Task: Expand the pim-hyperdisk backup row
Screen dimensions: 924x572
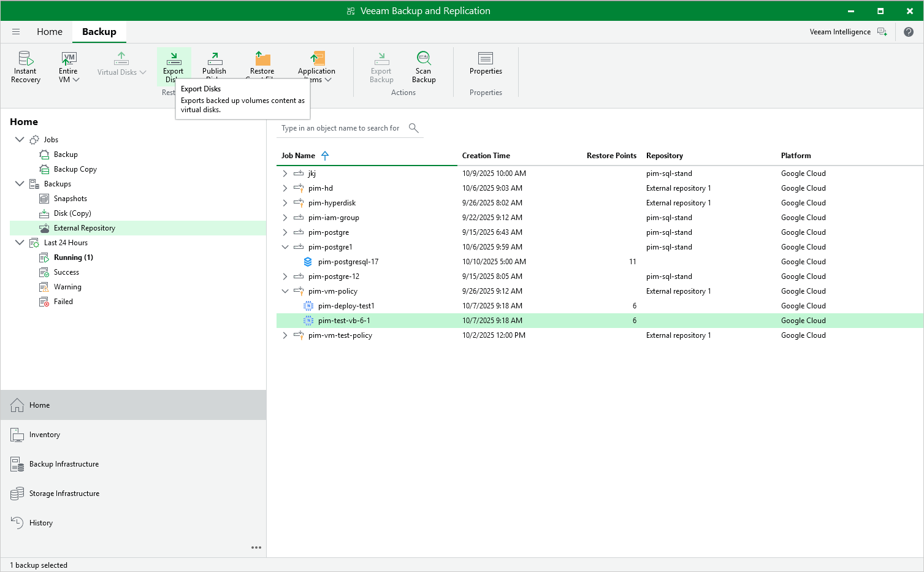Action: [285, 203]
